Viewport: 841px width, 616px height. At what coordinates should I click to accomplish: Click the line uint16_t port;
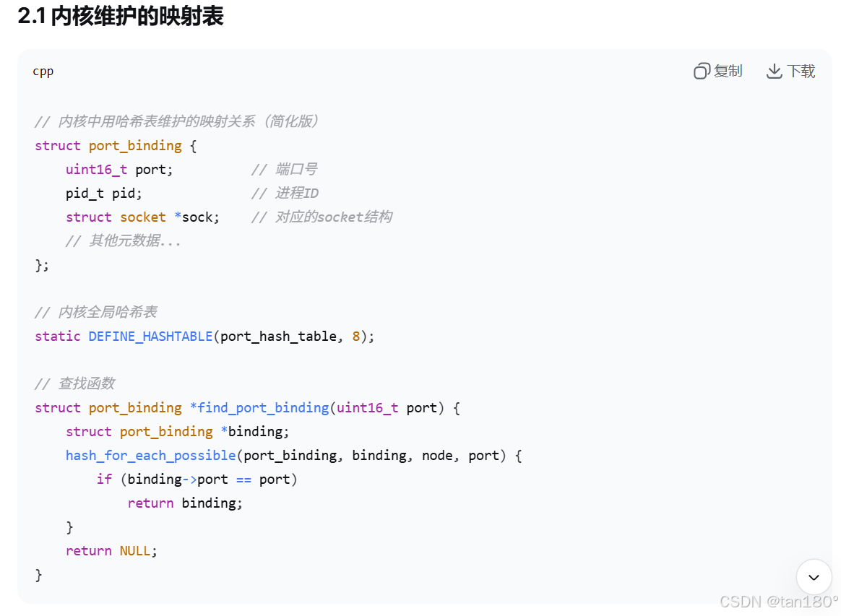(x=119, y=170)
